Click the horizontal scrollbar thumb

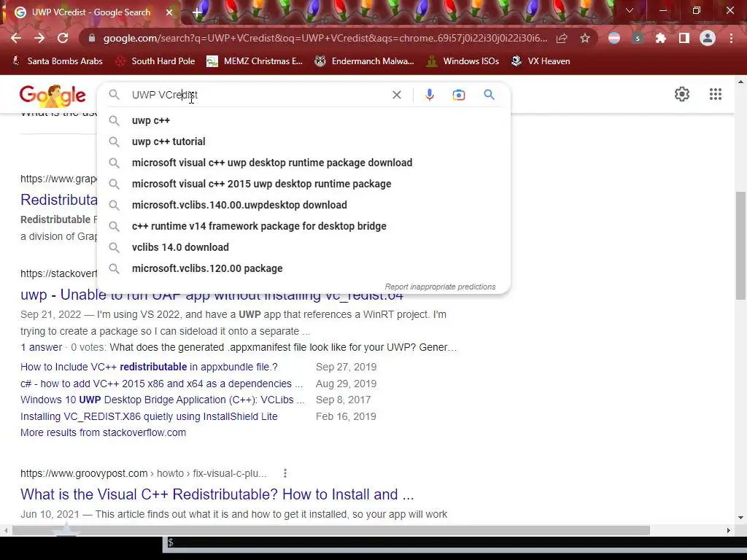click(330, 531)
